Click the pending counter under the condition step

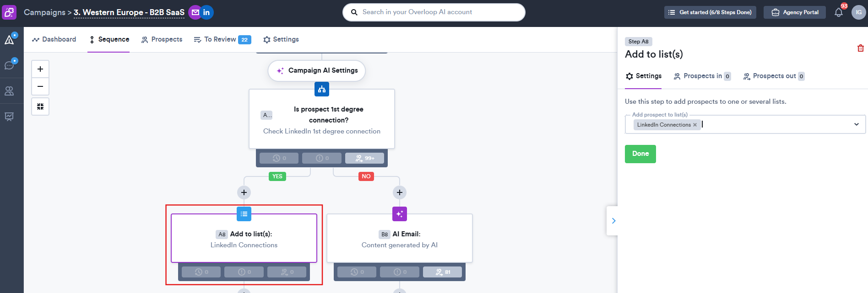279,158
